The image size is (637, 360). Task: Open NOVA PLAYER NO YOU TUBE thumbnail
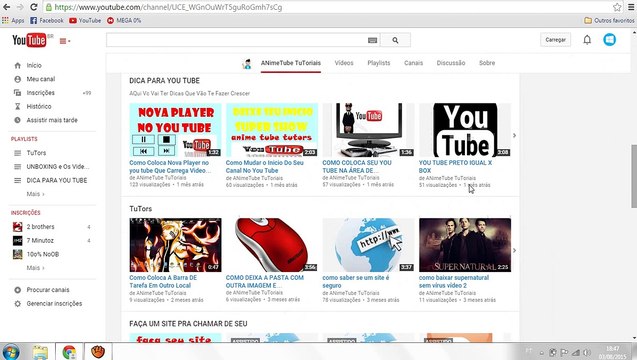pyautogui.click(x=176, y=130)
